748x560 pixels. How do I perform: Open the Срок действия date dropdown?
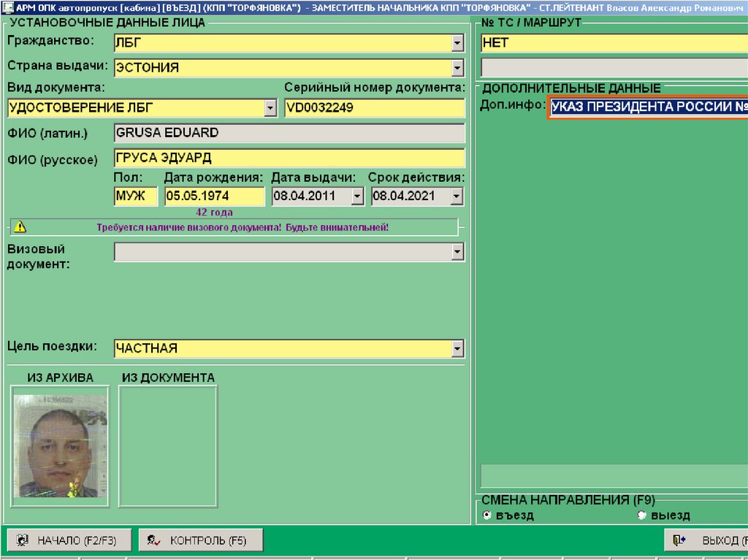[457, 196]
